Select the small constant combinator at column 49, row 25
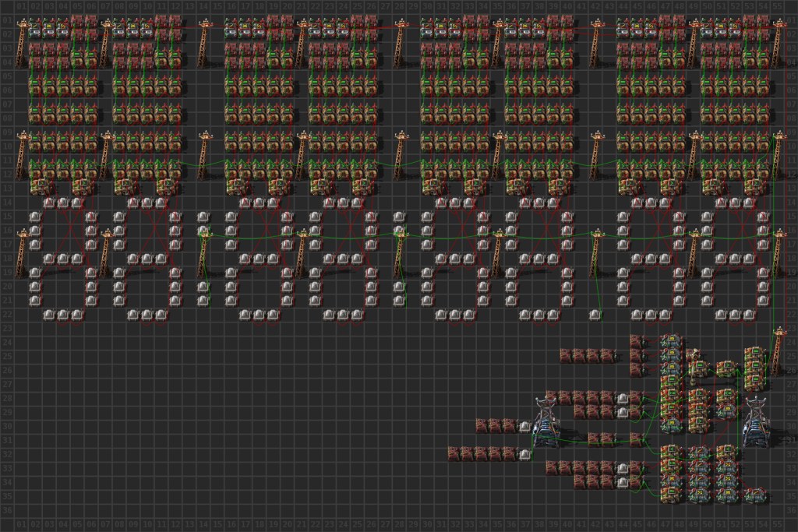Viewport: 798px width, 532px height. point(693,355)
